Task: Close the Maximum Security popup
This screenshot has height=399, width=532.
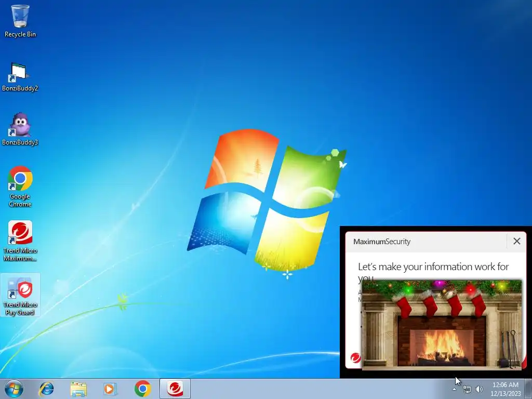Action: 517,241
